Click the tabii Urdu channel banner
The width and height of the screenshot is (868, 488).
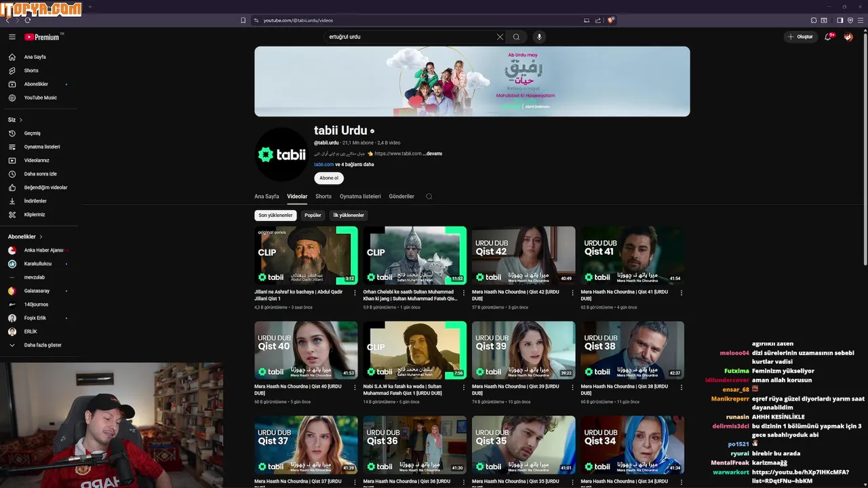pyautogui.click(x=472, y=81)
